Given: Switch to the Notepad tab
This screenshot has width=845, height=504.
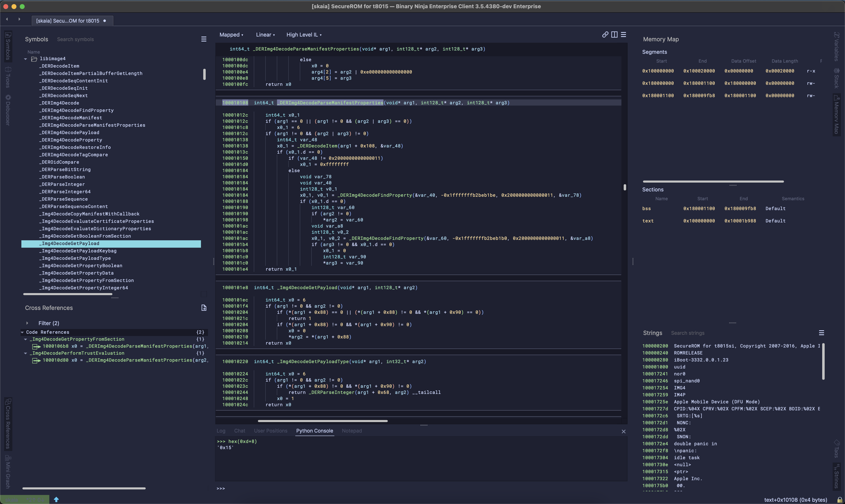Looking at the screenshot, I should [352, 431].
